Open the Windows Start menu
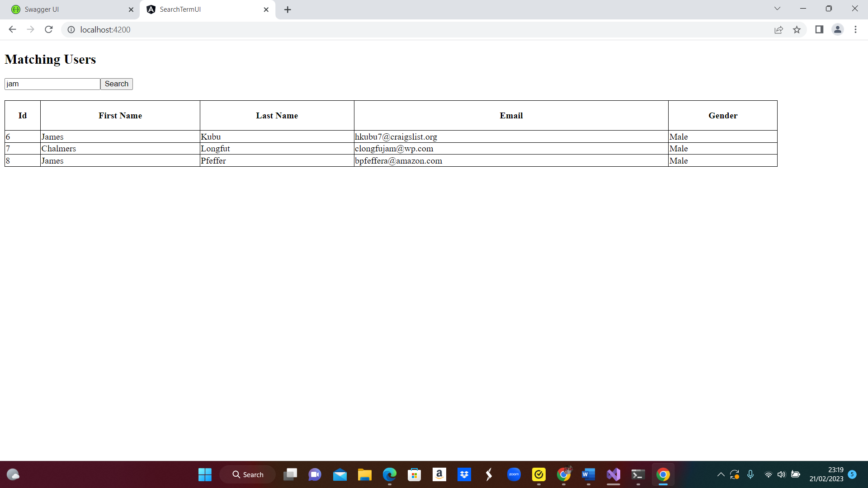The height and width of the screenshot is (488, 868). 205,474
